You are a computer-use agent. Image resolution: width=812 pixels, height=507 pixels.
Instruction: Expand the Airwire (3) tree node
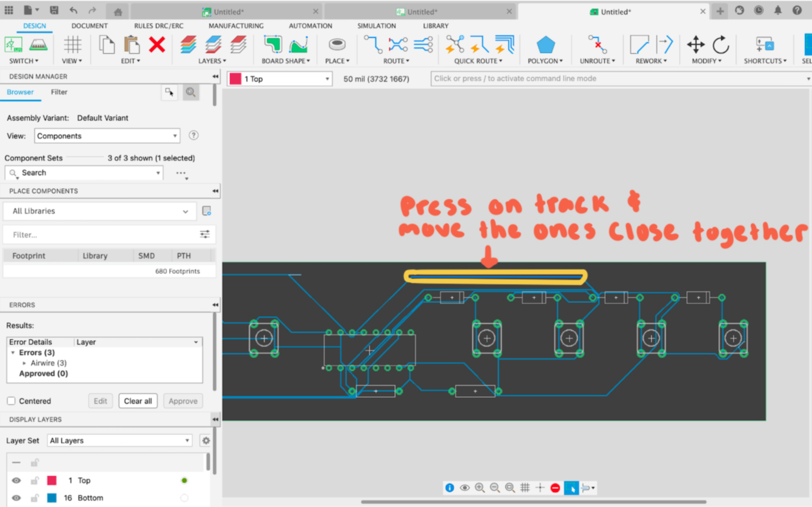coord(24,363)
